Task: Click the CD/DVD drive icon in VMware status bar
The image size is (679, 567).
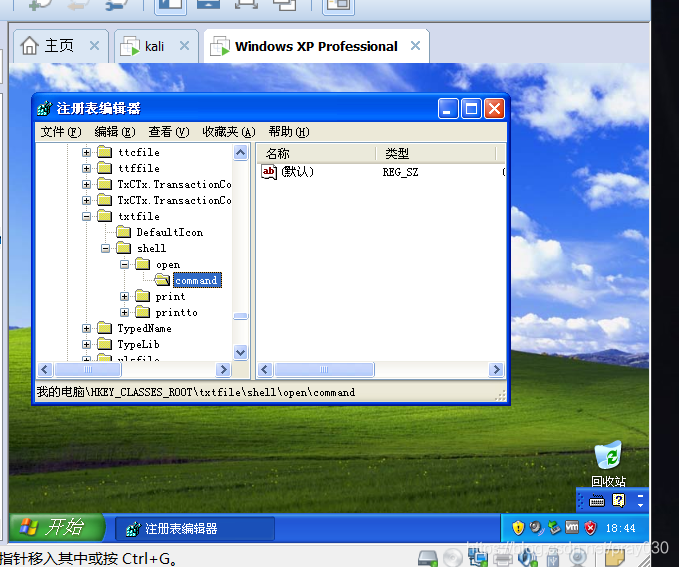Action: tap(453, 558)
